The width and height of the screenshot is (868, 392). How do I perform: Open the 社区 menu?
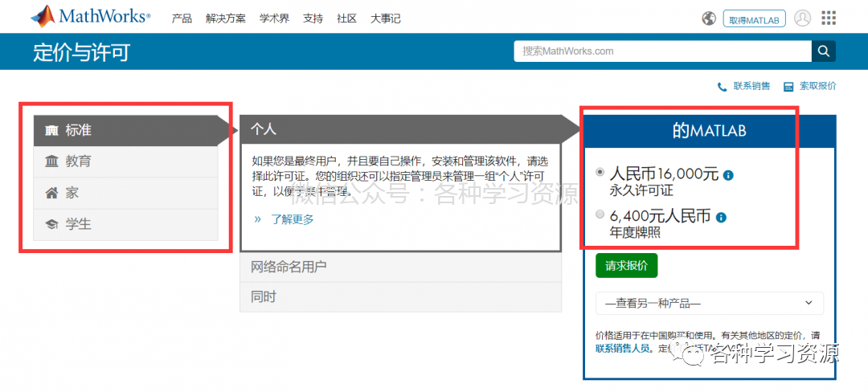tap(346, 18)
